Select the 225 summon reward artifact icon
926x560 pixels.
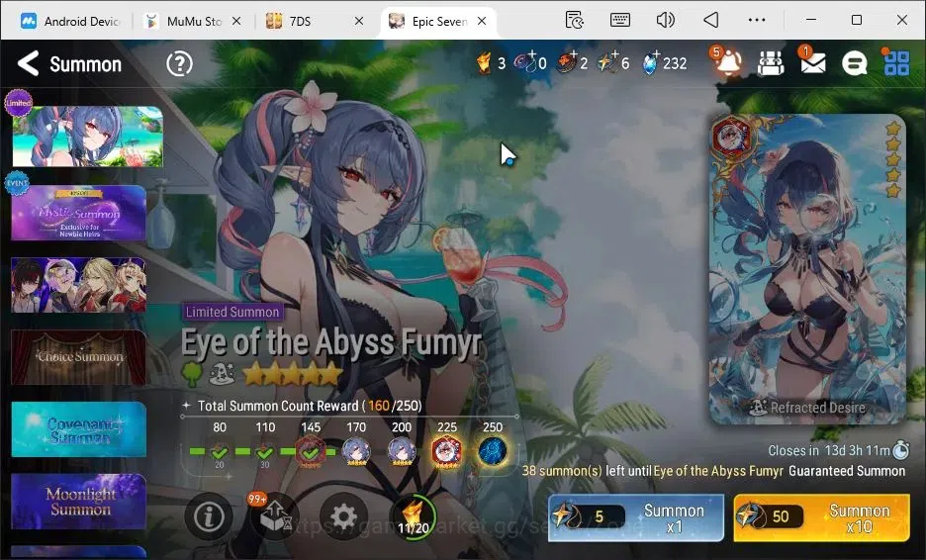coord(447,452)
